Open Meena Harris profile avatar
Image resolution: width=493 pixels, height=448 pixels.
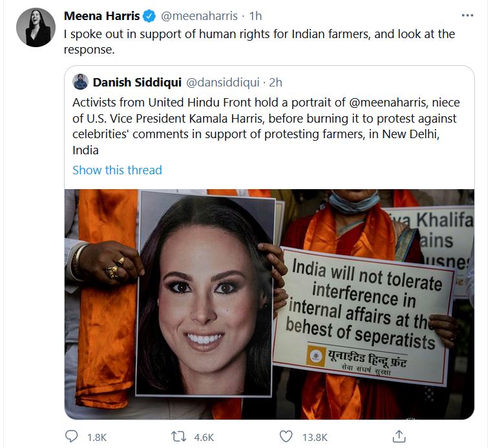[36, 27]
